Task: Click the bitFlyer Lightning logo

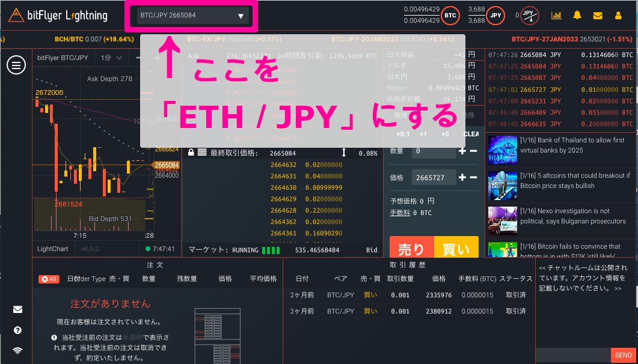Action: click(57, 16)
